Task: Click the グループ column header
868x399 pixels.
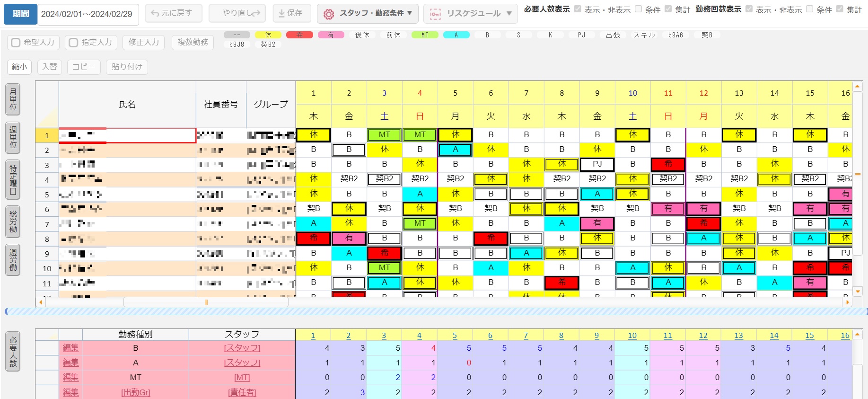Action: click(x=271, y=104)
